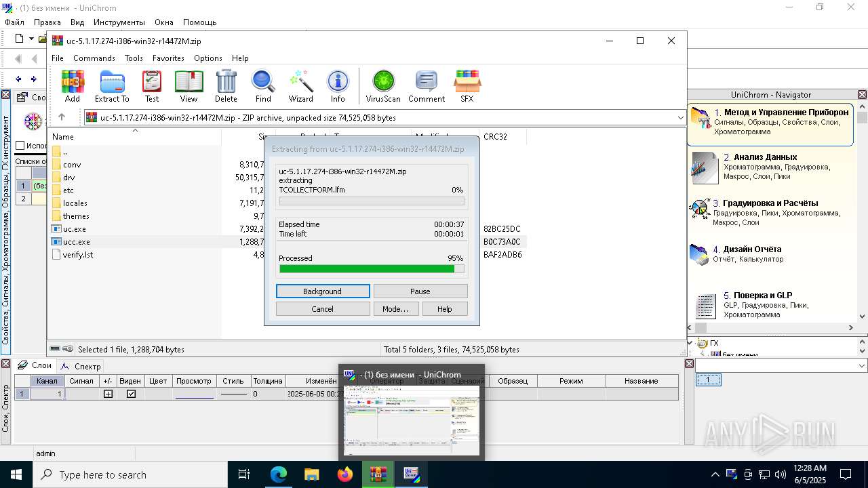Click the WinRAR Add toolbar icon
This screenshot has width=868, height=488.
tap(73, 86)
